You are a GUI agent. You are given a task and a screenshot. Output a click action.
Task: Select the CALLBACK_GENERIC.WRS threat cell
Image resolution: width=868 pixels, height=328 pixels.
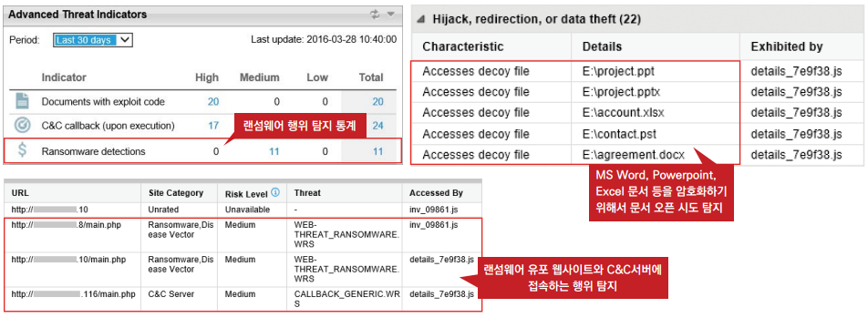(346, 299)
